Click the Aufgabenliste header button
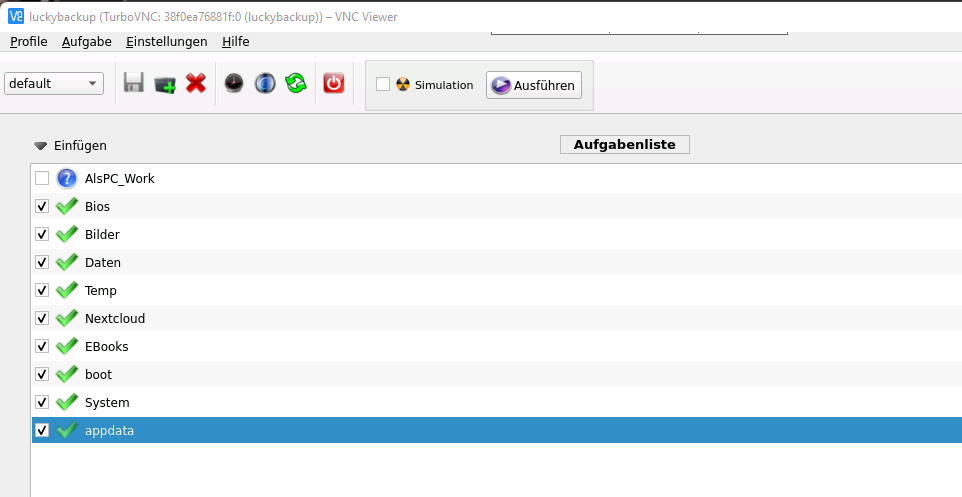962x497 pixels. 625,145
